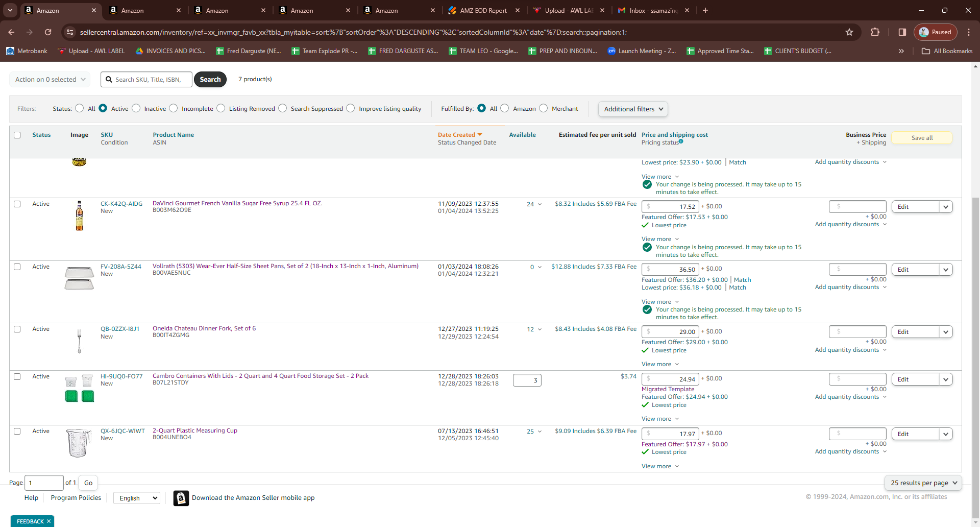This screenshot has width=980, height=527.
Task: Open the All Bookmarks folder
Action: coord(947,51)
